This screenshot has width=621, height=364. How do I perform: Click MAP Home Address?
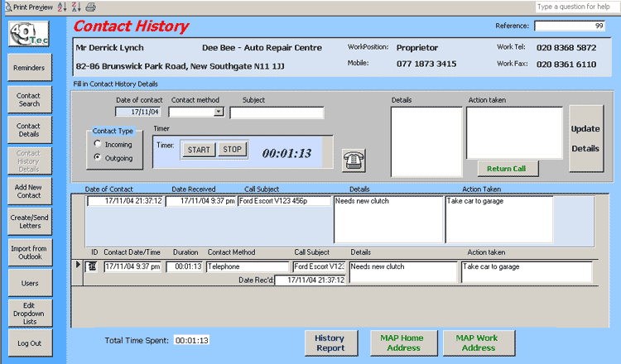tap(403, 343)
